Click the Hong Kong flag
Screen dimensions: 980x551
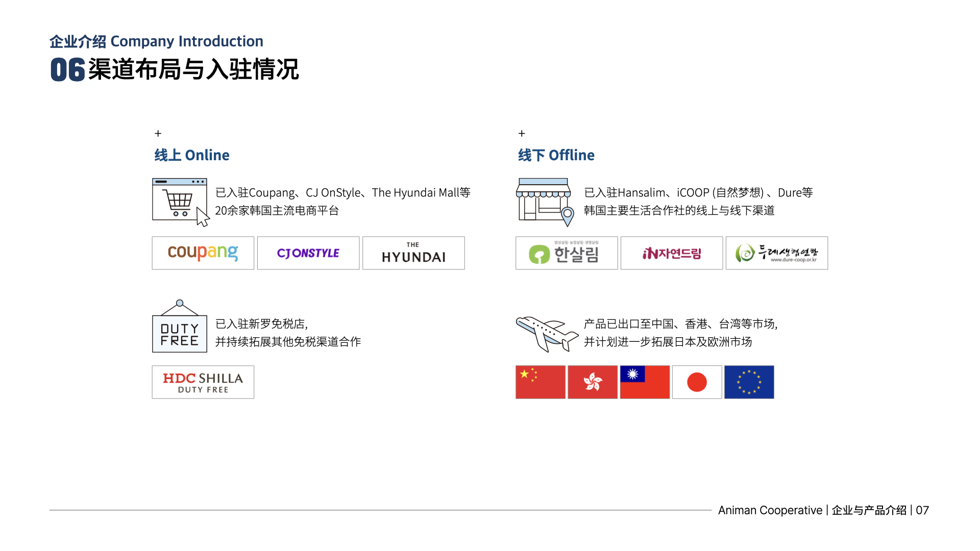click(x=593, y=382)
